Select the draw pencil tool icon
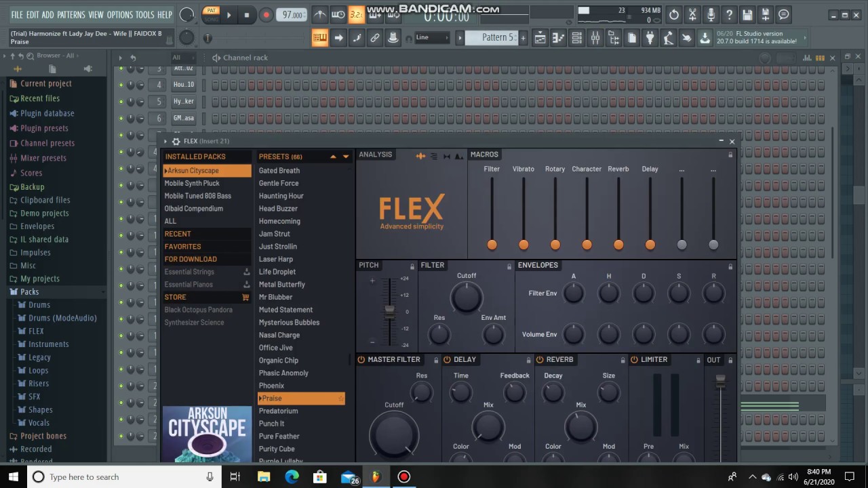This screenshot has width=868, height=488. [x=356, y=38]
